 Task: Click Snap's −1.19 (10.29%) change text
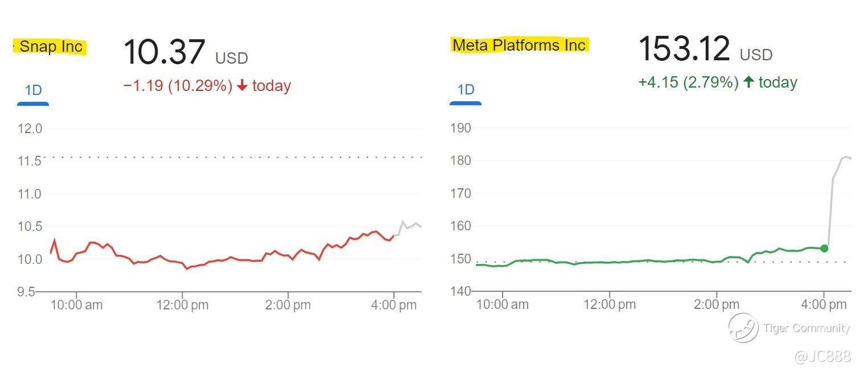(178, 86)
